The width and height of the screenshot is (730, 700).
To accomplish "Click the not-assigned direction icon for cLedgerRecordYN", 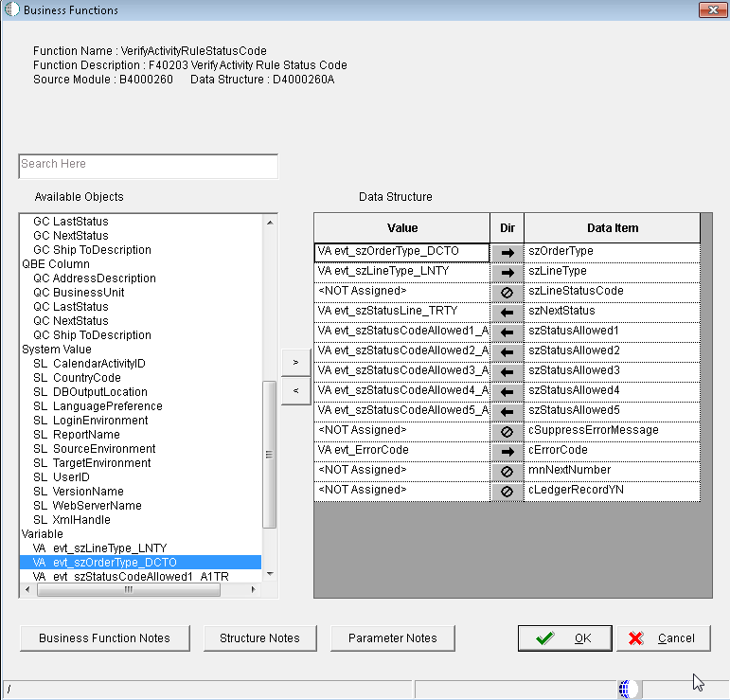I will click(x=507, y=492).
